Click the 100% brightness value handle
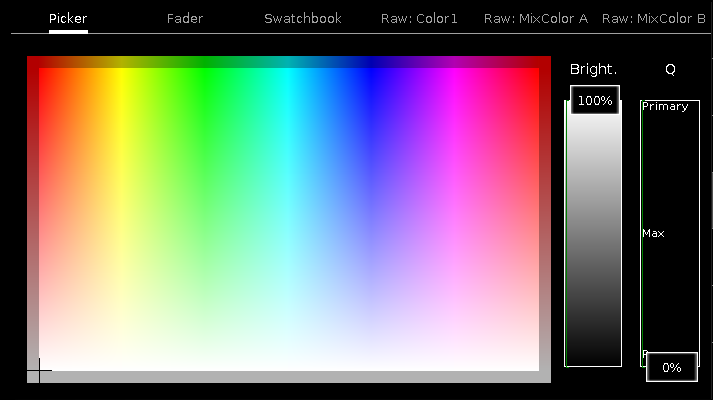713x400 pixels. coord(595,101)
